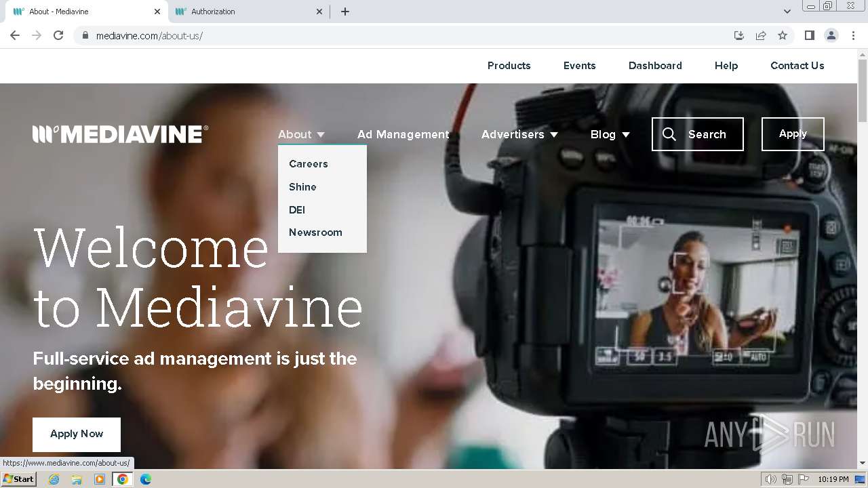Open Ad Management in main navigation
Image resolution: width=868 pixels, height=488 pixels.
coord(403,134)
